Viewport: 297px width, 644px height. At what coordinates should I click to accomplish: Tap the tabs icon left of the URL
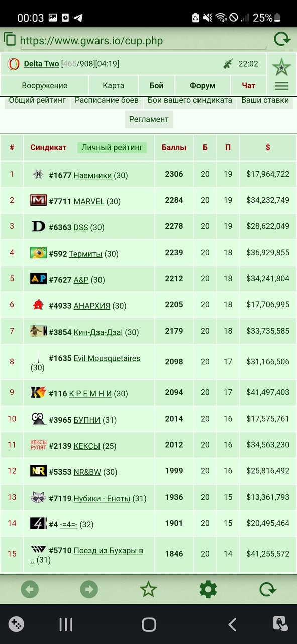coord(10,39)
